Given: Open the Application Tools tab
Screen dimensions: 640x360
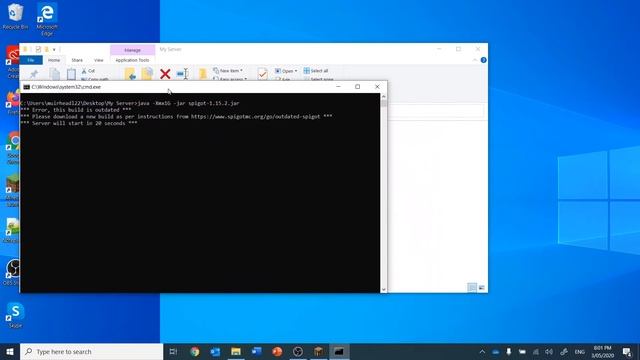Looking at the screenshot, I should (x=132, y=60).
